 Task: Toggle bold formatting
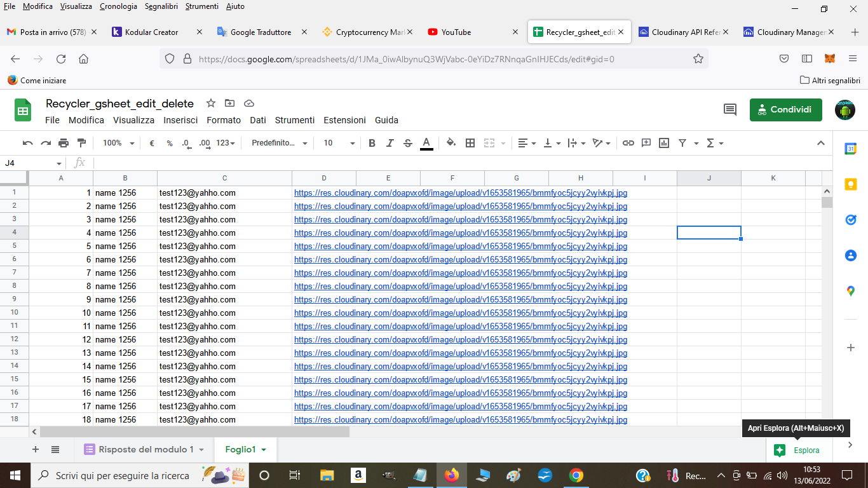click(x=372, y=143)
